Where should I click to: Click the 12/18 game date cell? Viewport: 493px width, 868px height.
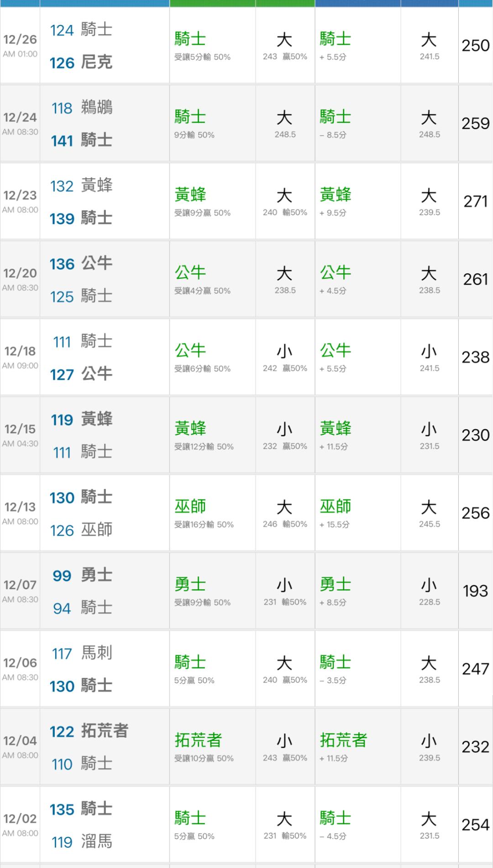tap(20, 357)
